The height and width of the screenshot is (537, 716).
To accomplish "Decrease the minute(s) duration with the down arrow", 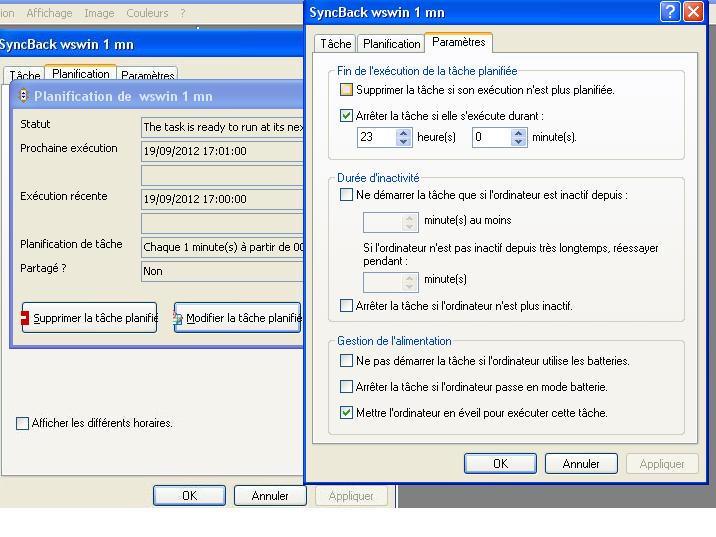I will [x=518, y=142].
